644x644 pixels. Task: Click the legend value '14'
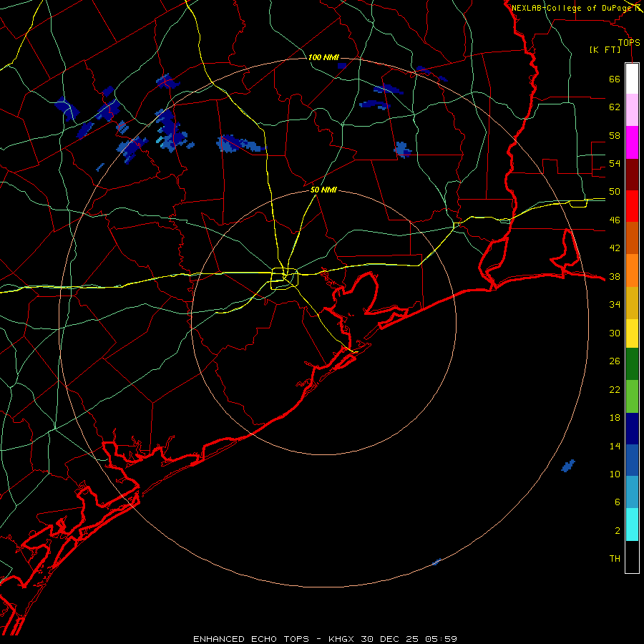click(x=615, y=446)
